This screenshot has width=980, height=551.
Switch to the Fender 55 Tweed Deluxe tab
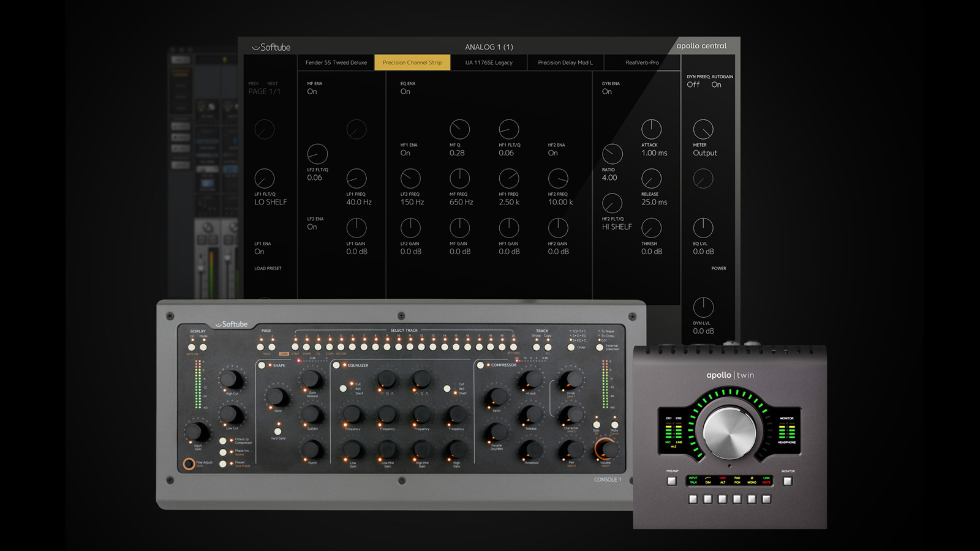tap(336, 62)
